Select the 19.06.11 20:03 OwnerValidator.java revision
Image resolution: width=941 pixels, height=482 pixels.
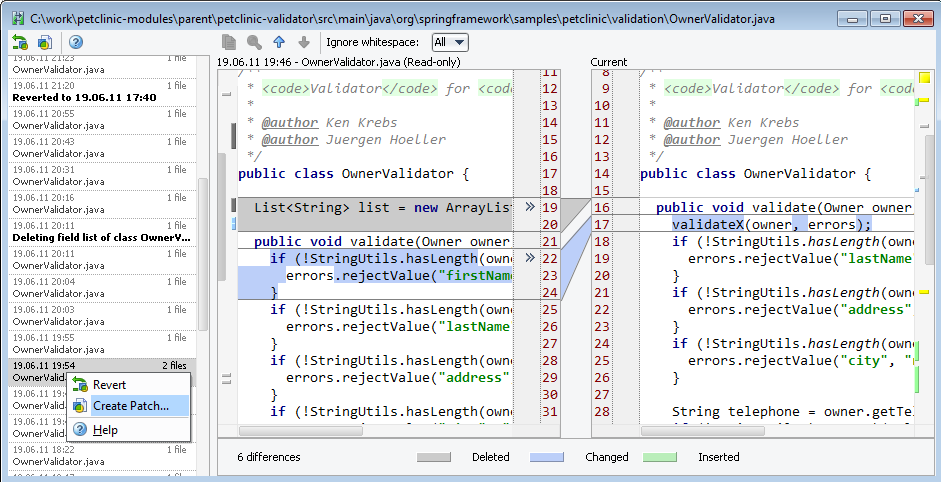point(102,316)
